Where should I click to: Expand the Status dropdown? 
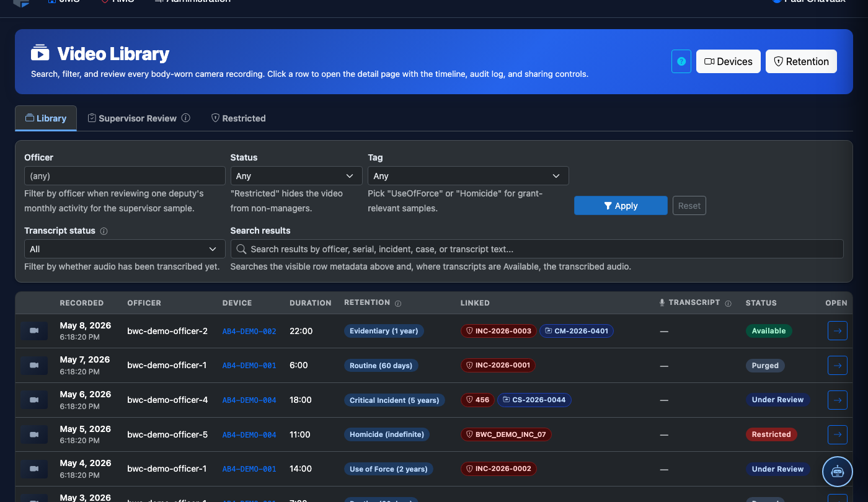pos(296,176)
